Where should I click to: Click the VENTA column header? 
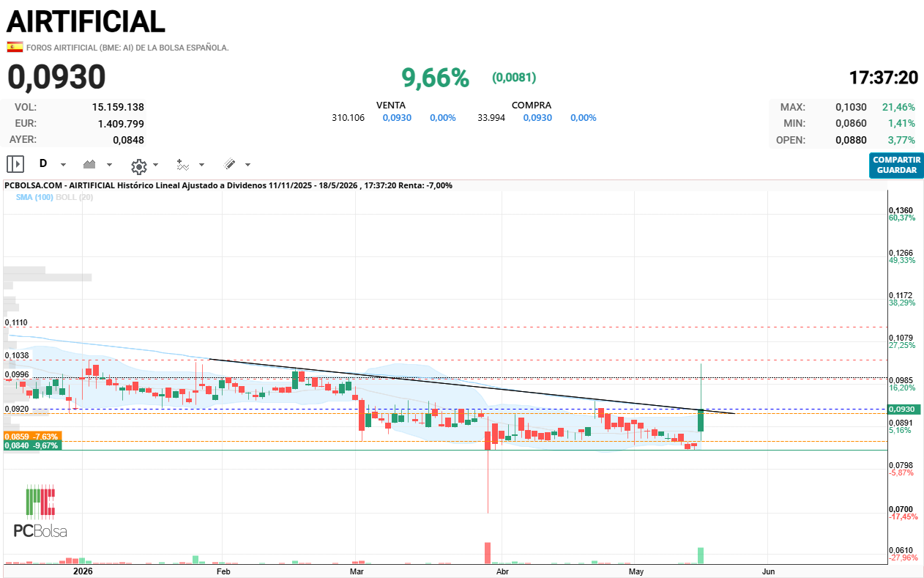click(391, 105)
